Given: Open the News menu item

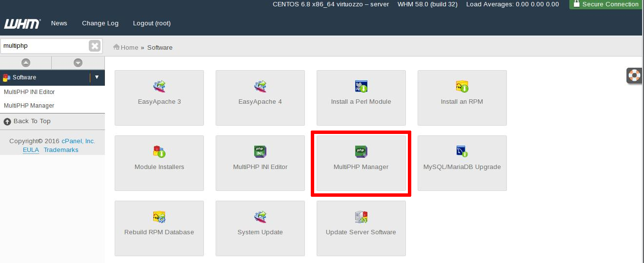Looking at the screenshot, I should [x=59, y=23].
